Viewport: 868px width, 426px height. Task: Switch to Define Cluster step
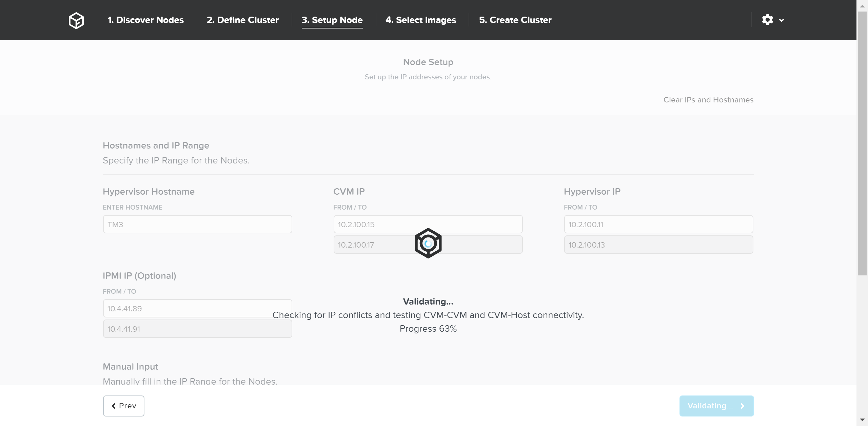pyautogui.click(x=242, y=20)
